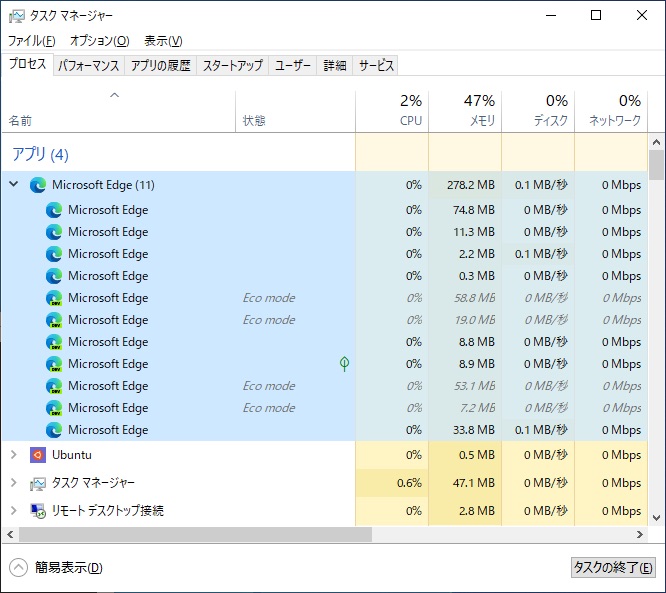Click the 簡易表示(D) label

tap(69, 568)
